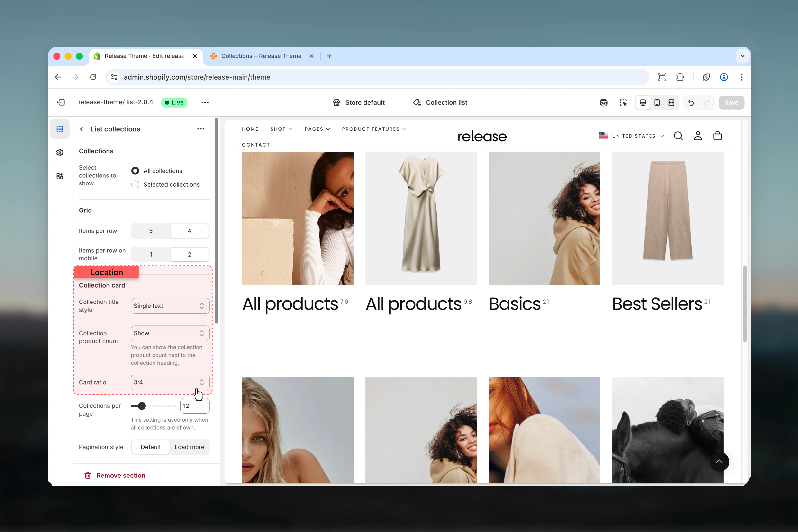Open the Collection list template selector
The image size is (798, 532).
click(440, 102)
